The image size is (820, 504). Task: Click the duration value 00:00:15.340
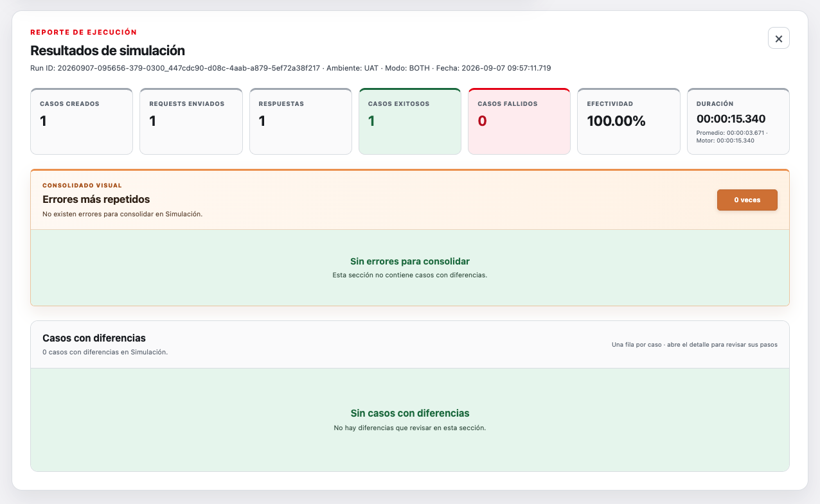pos(731,119)
